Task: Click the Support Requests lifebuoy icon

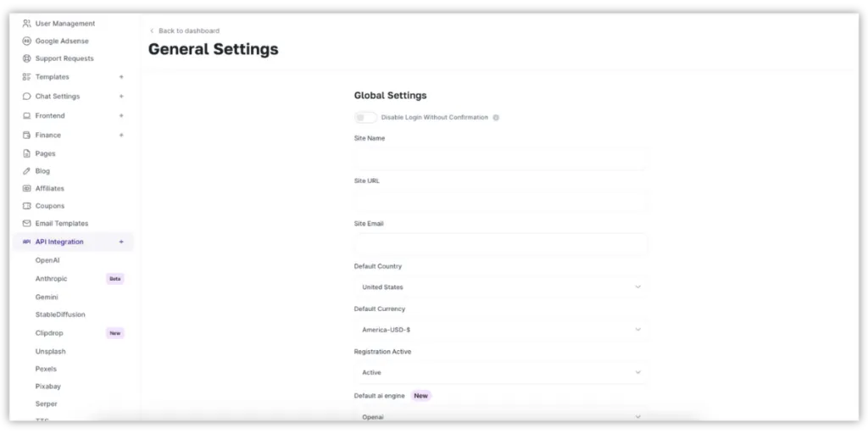Action: point(26,58)
